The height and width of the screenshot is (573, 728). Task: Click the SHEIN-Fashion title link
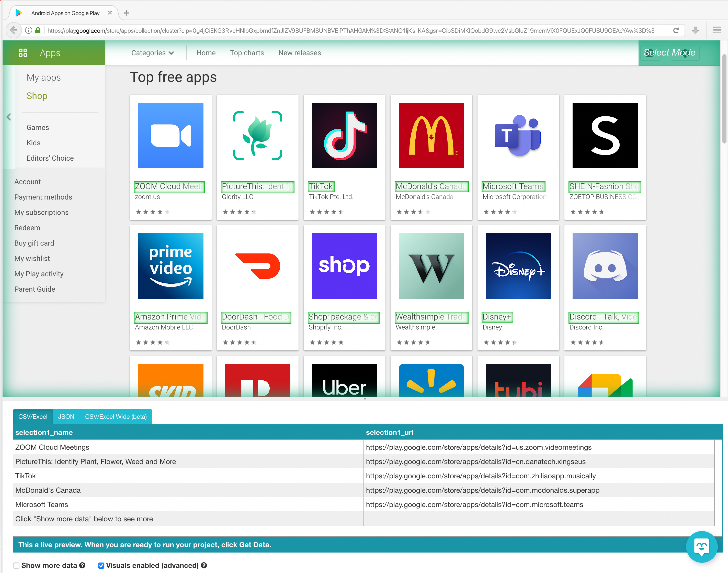click(x=605, y=186)
